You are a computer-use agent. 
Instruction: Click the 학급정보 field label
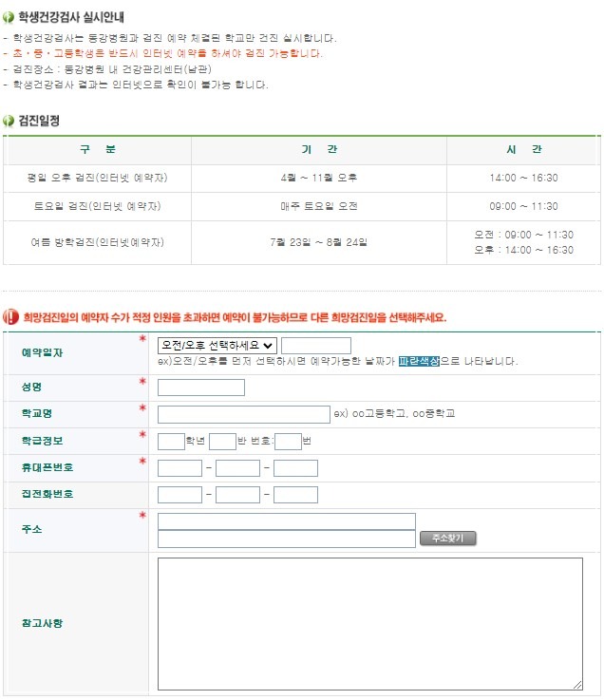tap(42, 441)
